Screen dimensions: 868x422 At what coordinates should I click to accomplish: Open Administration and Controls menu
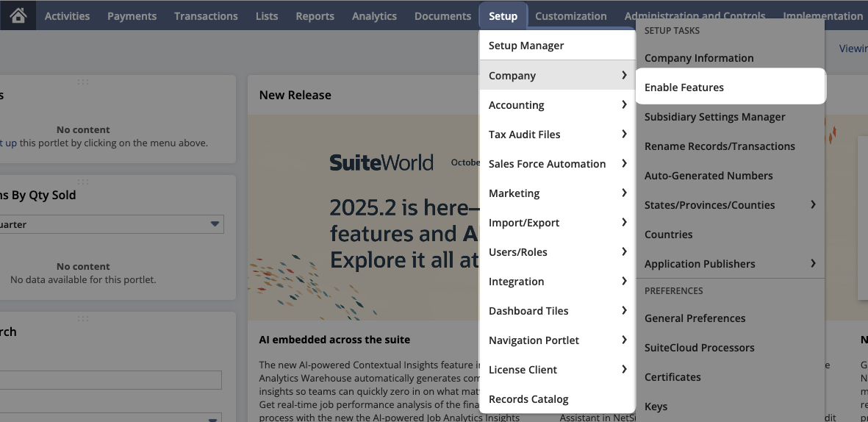tap(695, 16)
